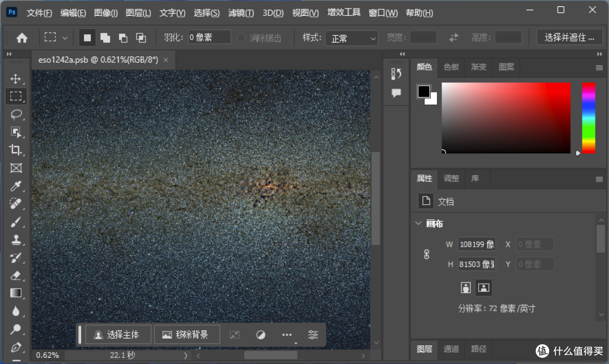Select the History Brush tool
The width and height of the screenshot is (609, 364).
[16, 258]
